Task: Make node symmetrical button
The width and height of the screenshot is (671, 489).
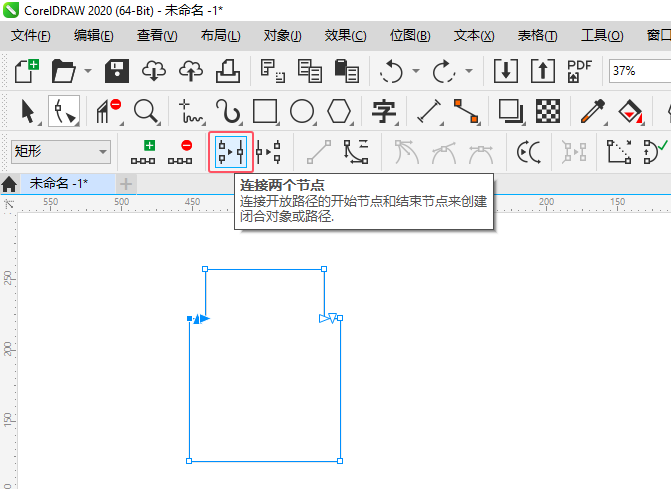Action: point(481,152)
